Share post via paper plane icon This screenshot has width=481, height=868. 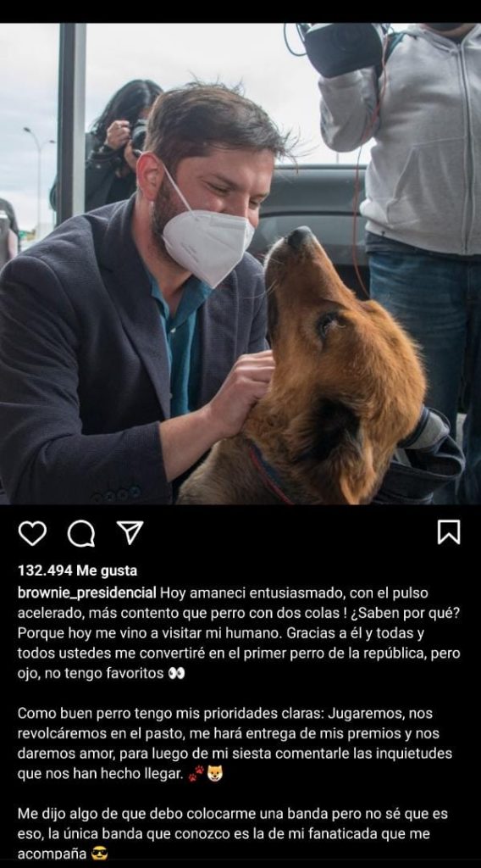click(x=130, y=532)
